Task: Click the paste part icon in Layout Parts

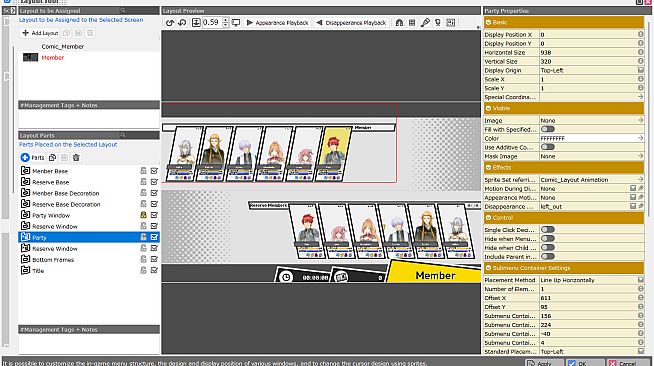Action: click(x=64, y=158)
